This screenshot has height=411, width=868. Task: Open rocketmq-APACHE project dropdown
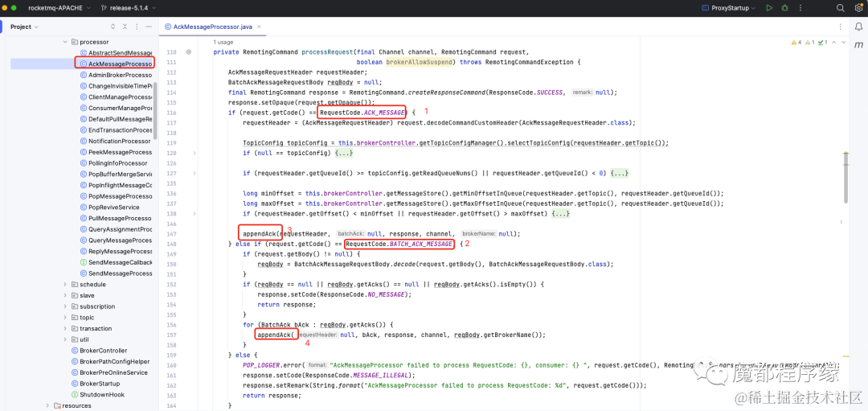coord(59,8)
